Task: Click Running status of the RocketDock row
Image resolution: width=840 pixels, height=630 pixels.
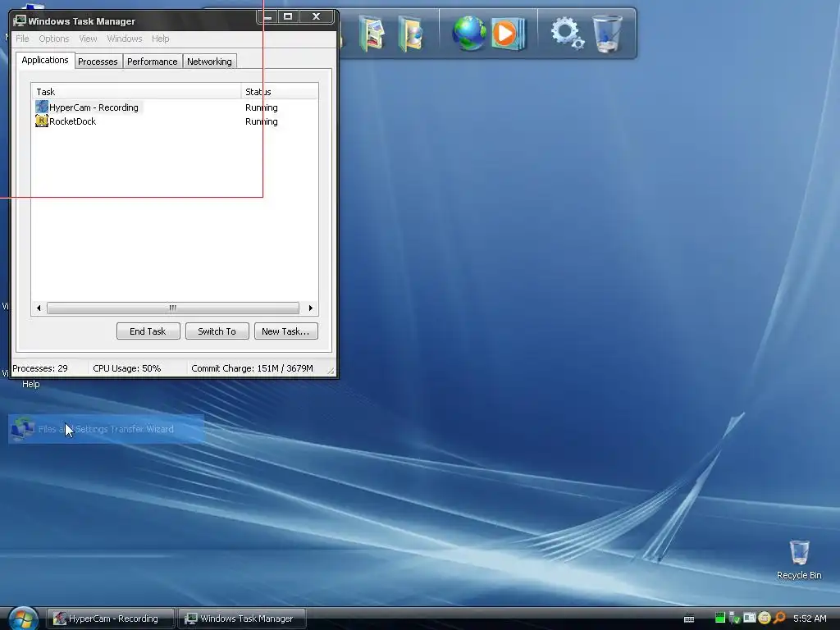Action: point(262,121)
